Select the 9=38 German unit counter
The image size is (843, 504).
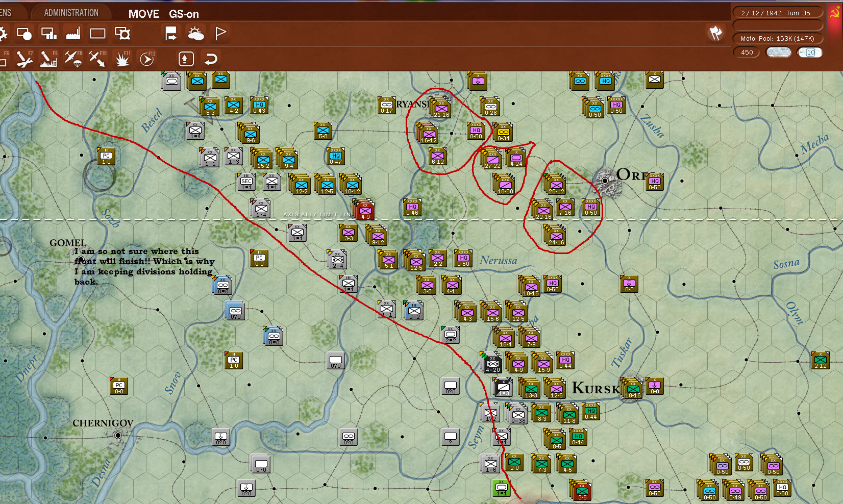517,414
